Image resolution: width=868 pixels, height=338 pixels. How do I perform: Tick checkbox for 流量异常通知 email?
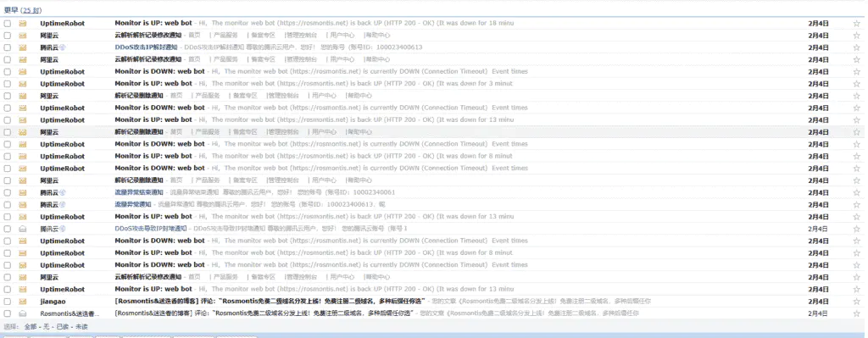[x=7, y=205]
